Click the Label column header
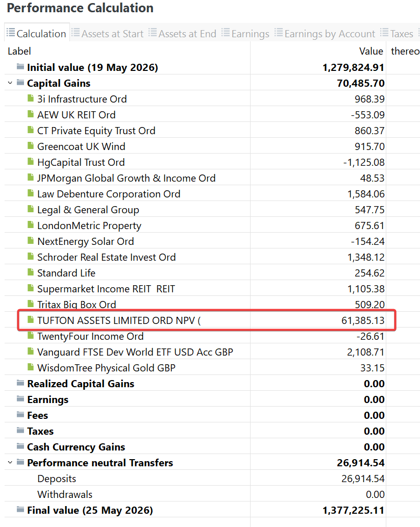Viewport: 420px width, 527px height. tap(19, 51)
